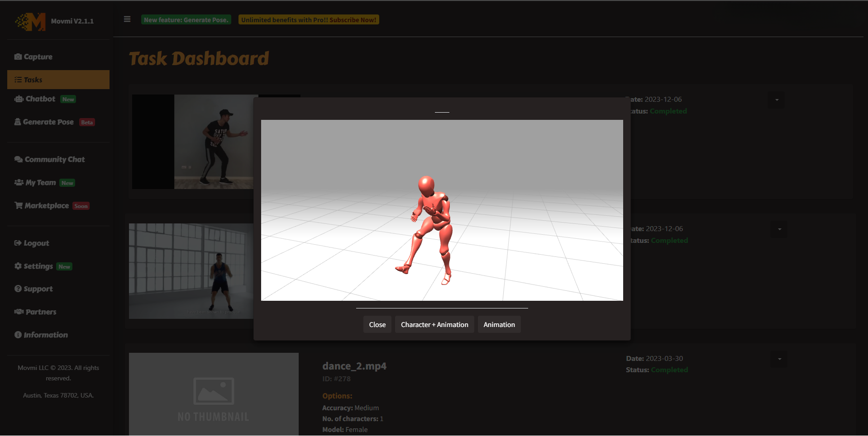Click the Chatbot robot icon
868x436 pixels.
pos(19,99)
